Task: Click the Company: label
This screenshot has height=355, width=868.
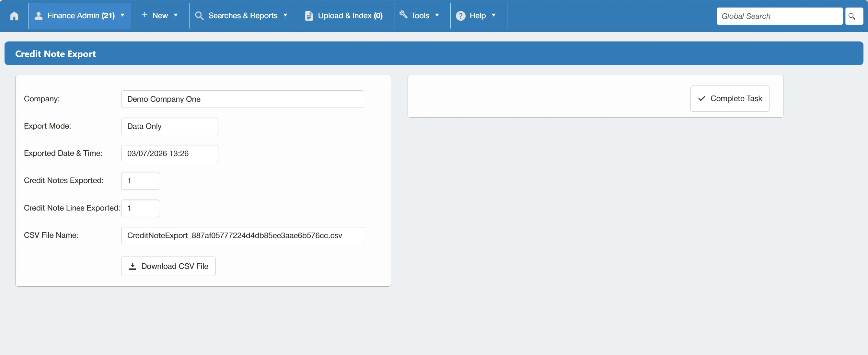Action: point(42,99)
